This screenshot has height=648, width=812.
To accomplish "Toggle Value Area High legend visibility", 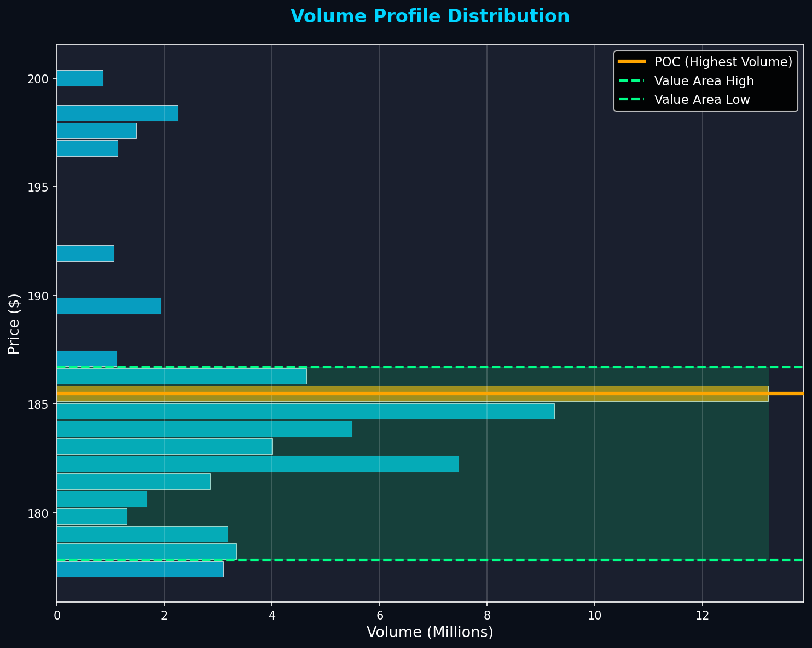I will coord(703,80).
